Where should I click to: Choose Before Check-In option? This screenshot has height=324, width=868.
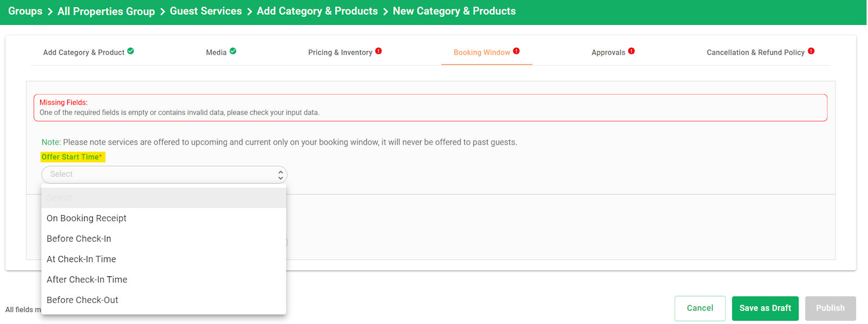coord(164,239)
